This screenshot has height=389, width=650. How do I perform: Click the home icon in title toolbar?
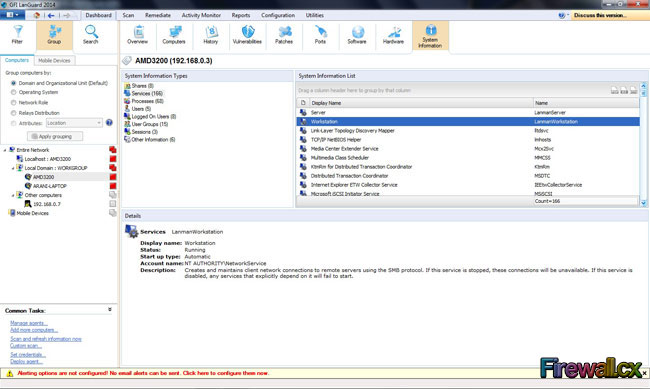36,15
